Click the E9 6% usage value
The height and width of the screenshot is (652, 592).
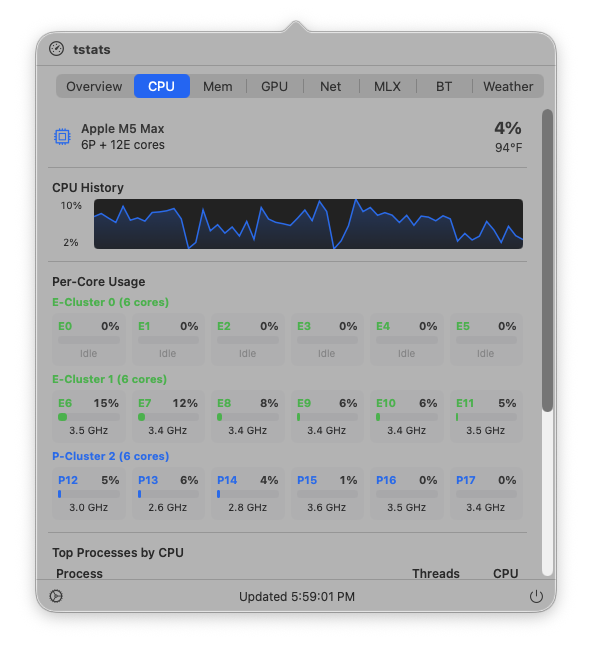tap(348, 403)
